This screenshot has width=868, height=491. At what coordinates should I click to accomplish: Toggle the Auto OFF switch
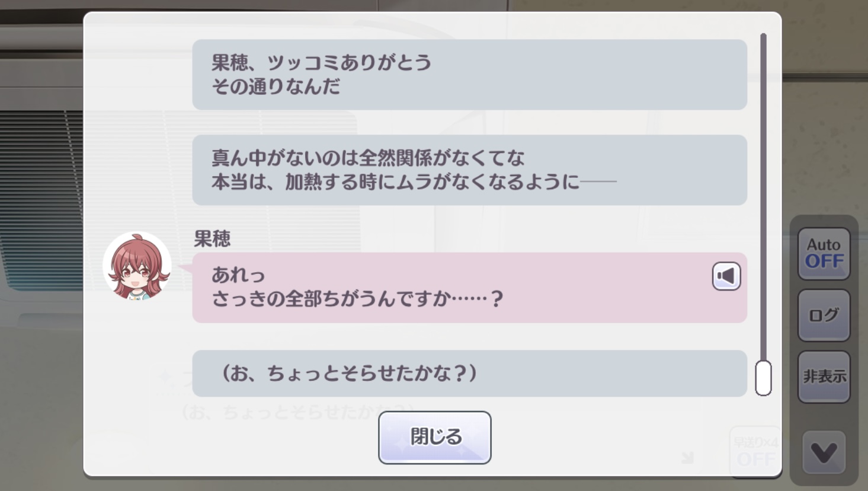pos(824,254)
